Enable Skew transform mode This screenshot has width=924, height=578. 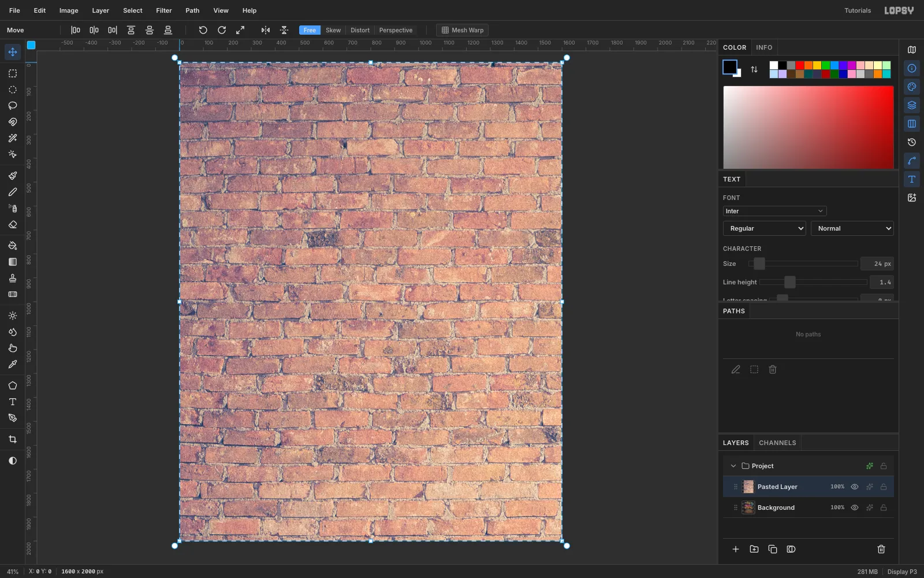click(333, 30)
